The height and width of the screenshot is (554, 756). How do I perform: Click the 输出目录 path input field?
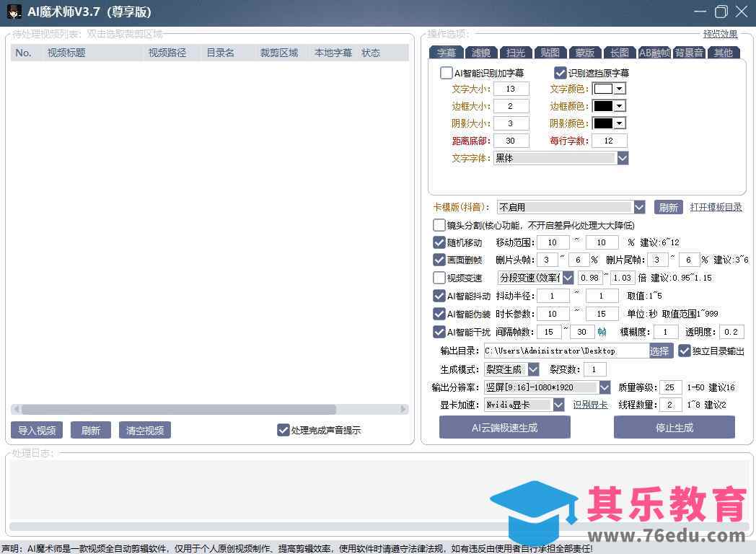click(565, 351)
